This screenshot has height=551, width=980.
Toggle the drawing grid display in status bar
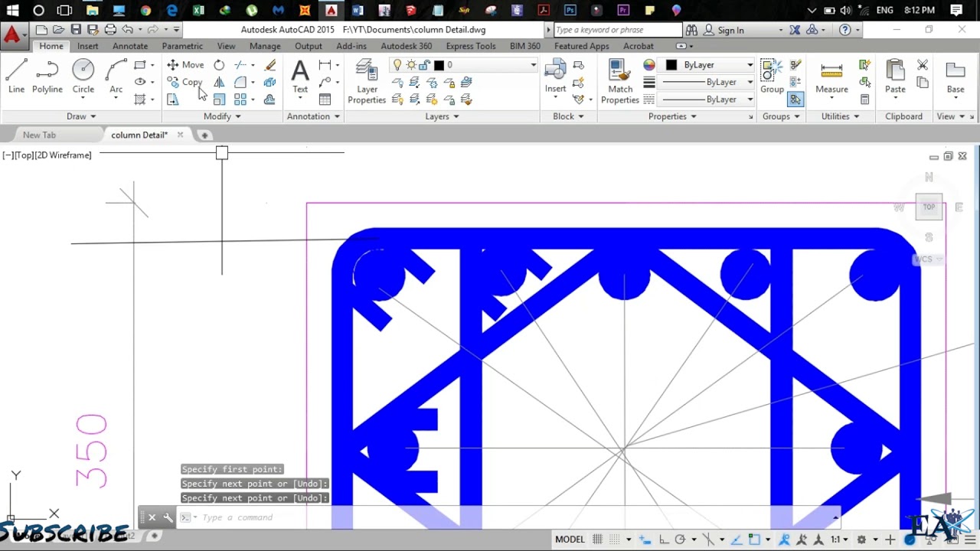click(x=598, y=540)
